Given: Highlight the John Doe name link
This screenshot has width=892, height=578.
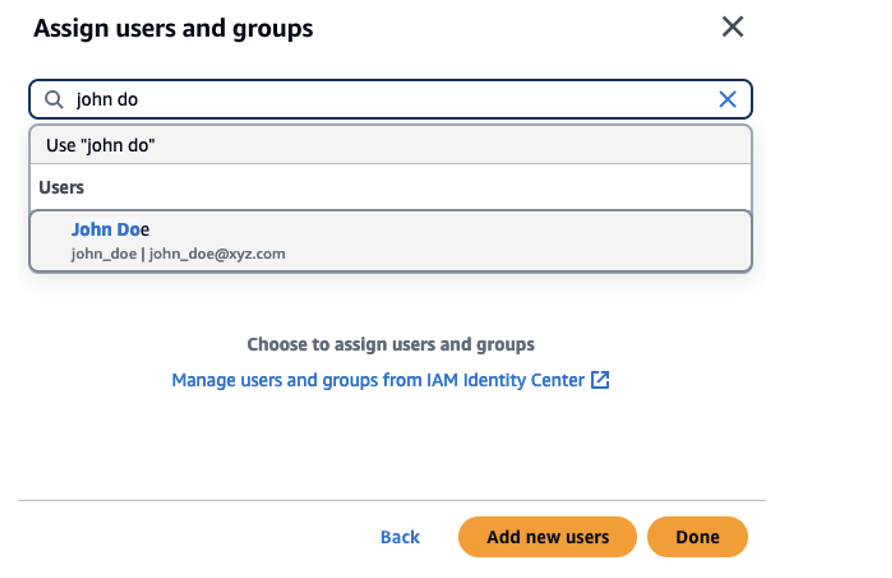Looking at the screenshot, I should (110, 229).
